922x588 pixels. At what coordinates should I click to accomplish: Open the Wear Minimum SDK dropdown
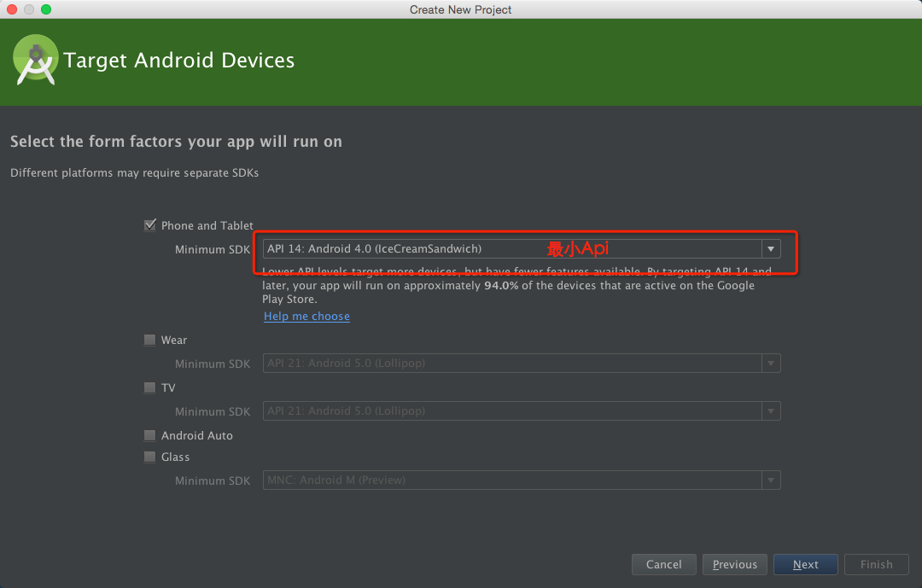(x=522, y=363)
